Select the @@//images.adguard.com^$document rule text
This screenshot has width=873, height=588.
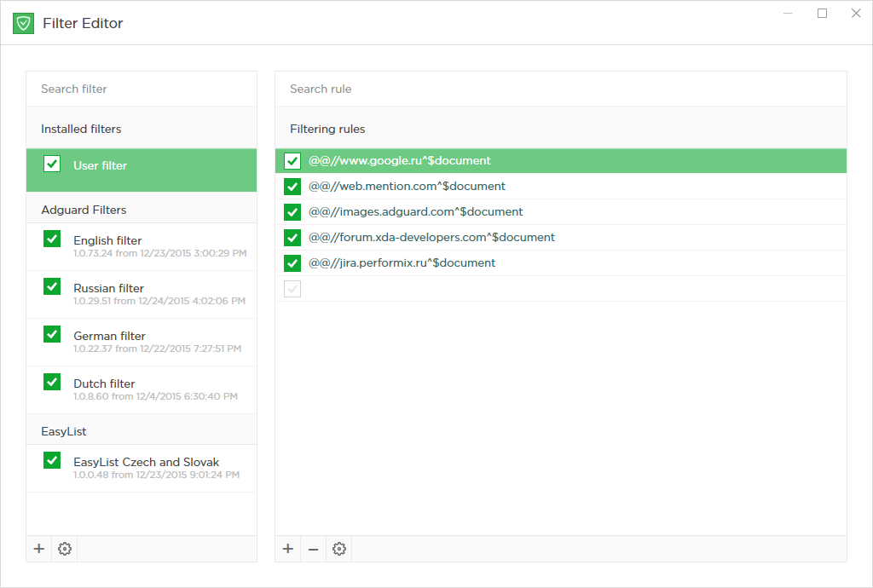click(x=415, y=212)
